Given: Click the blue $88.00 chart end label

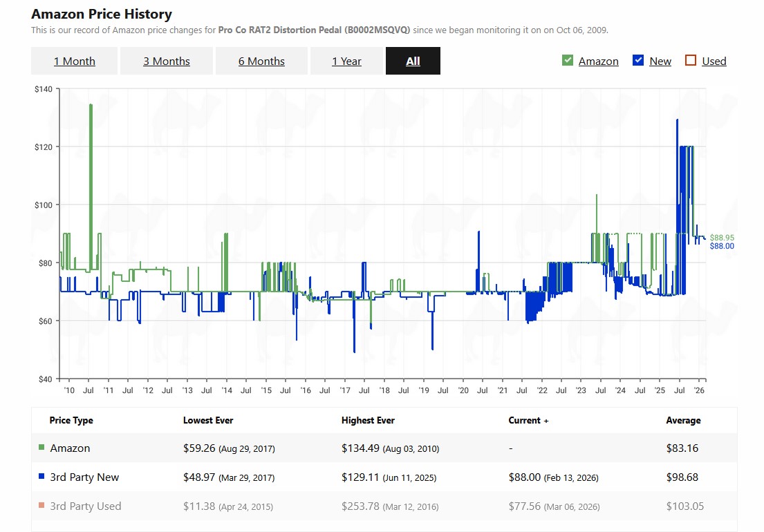Looking at the screenshot, I should pos(722,246).
